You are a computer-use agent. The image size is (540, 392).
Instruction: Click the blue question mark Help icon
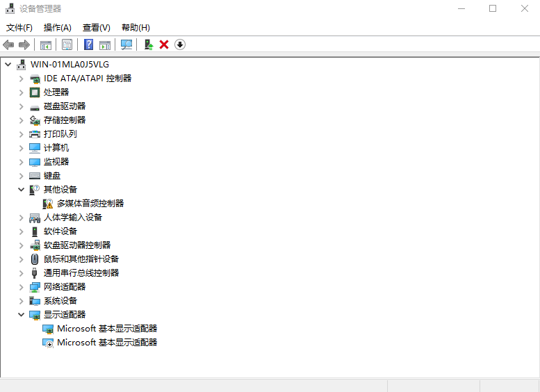click(x=88, y=44)
